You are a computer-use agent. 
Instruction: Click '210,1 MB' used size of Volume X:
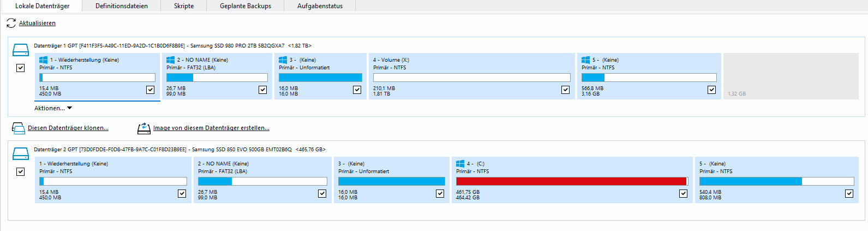click(x=384, y=88)
